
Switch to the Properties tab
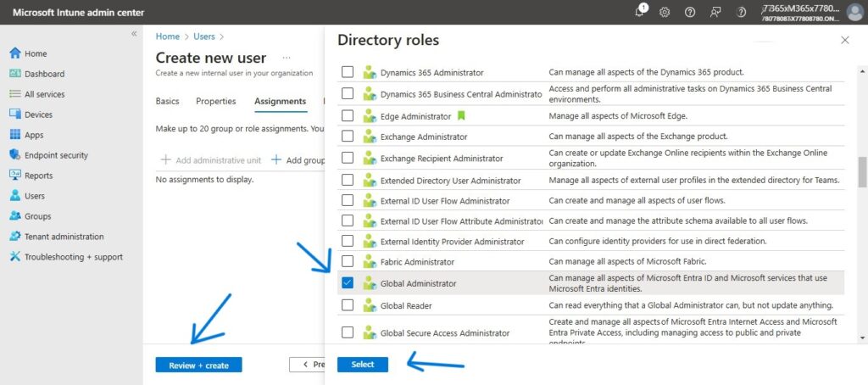pos(215,101)
